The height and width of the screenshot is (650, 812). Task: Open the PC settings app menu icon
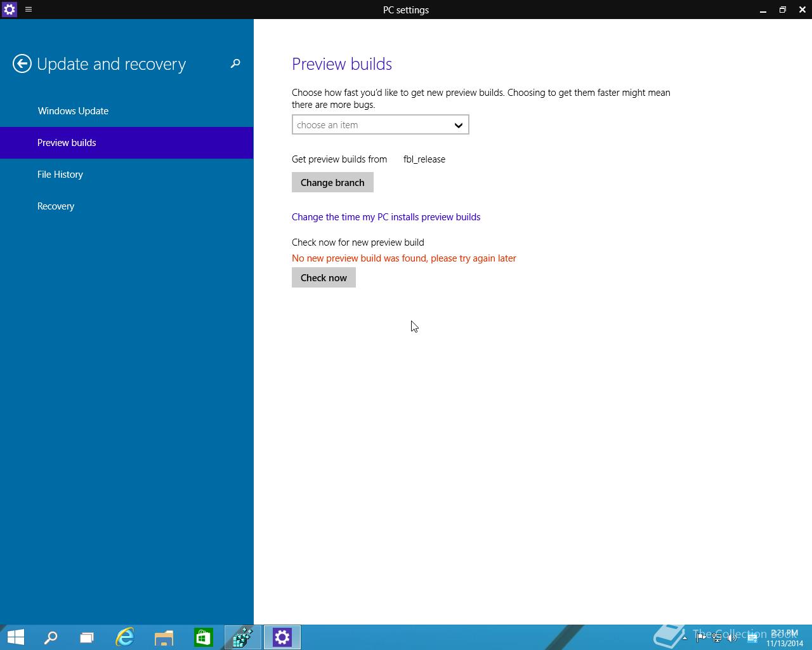tap(29, 10)
